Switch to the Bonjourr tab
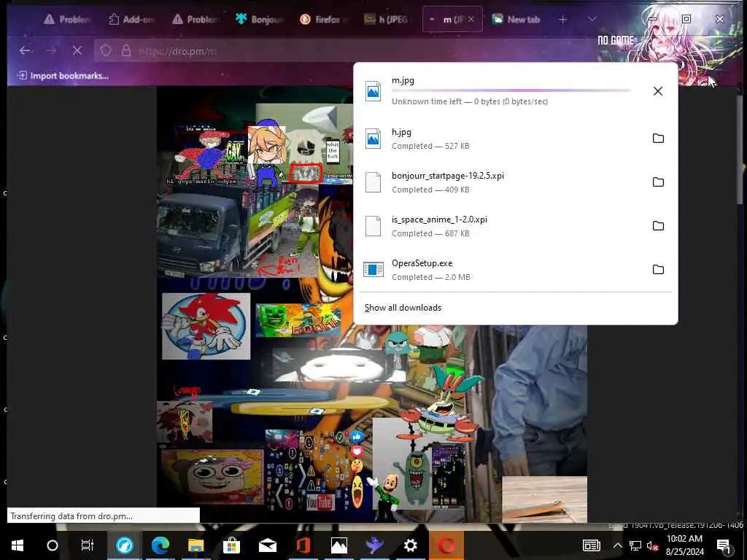This screenshot has width=747, height=560. (259, 20)
